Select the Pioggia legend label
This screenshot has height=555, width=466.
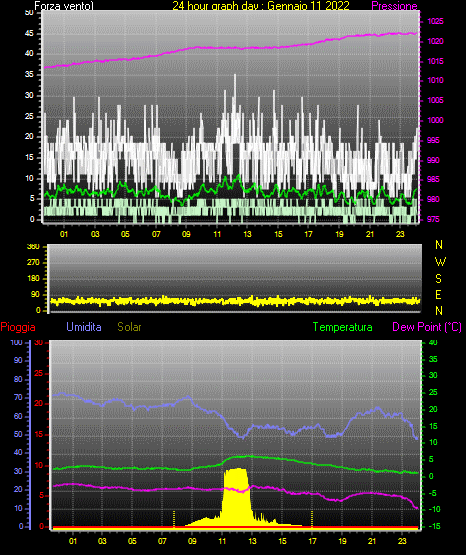[x=18, y=327]
